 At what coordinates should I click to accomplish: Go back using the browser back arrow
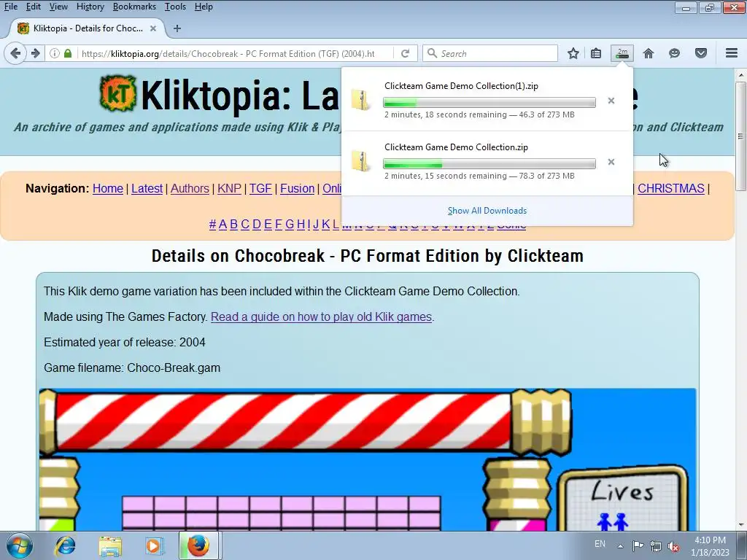(x=15, y=53)
